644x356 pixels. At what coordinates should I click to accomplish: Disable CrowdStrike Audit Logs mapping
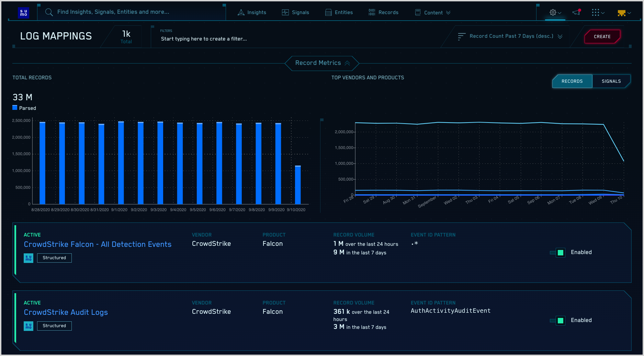560,321
